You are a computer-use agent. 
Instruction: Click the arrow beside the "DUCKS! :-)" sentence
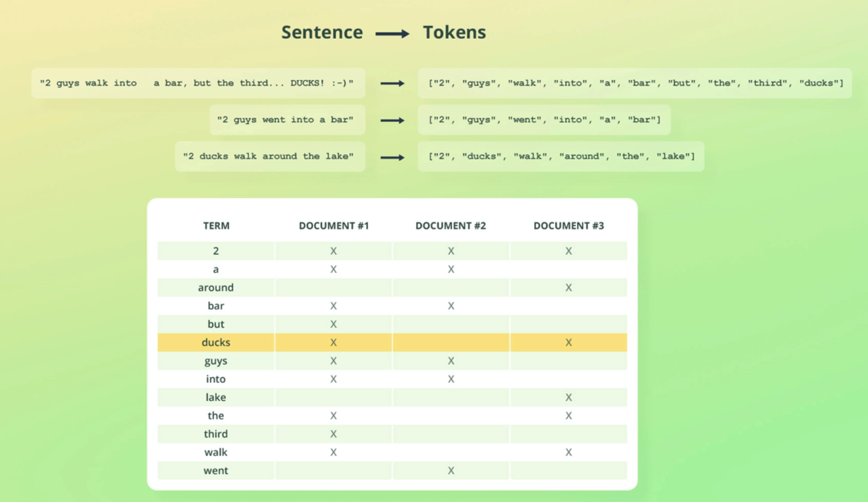[x=392, y=84]
